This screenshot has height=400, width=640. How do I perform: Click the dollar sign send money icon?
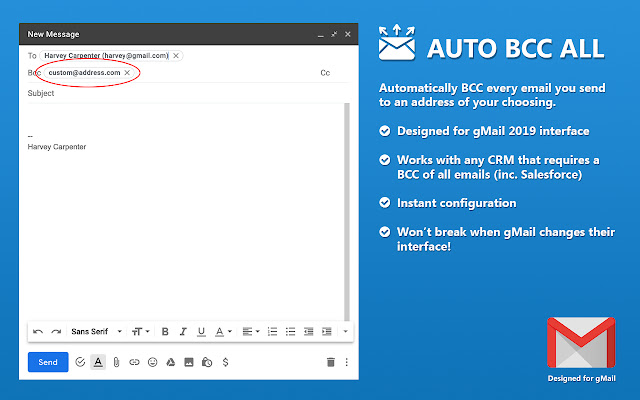(x=225, y=362)
